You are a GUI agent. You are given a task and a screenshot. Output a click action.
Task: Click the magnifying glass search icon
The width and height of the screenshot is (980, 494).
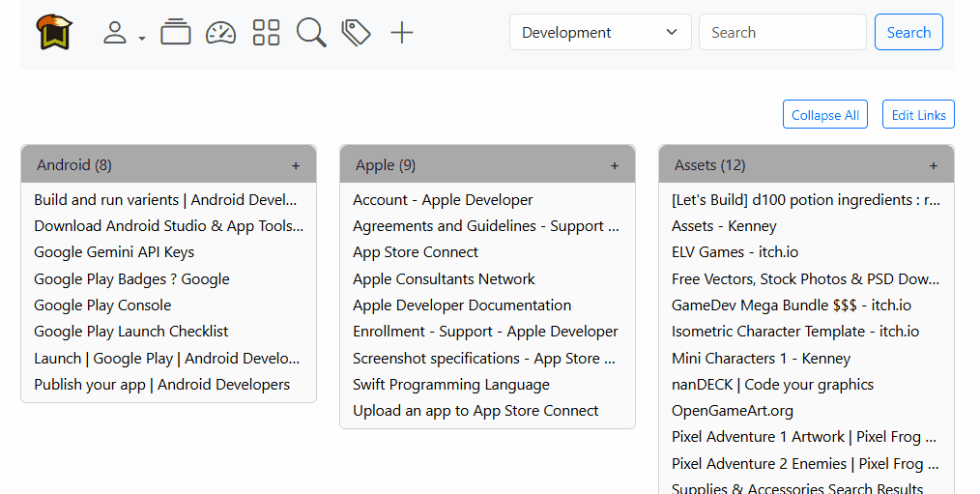(x=311, y=33)
